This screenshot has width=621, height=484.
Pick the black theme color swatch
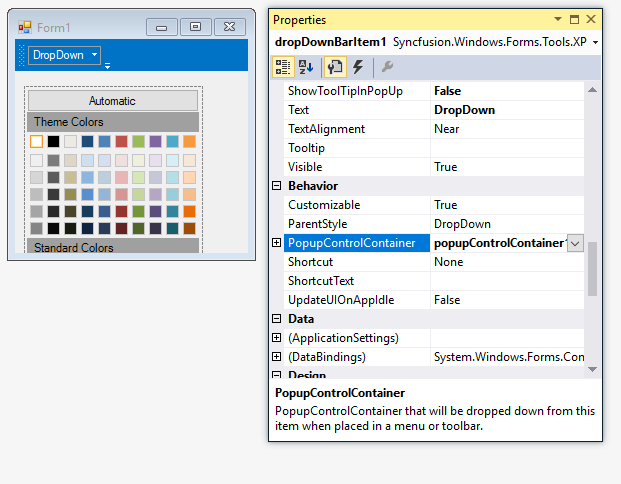pos(53,141)
